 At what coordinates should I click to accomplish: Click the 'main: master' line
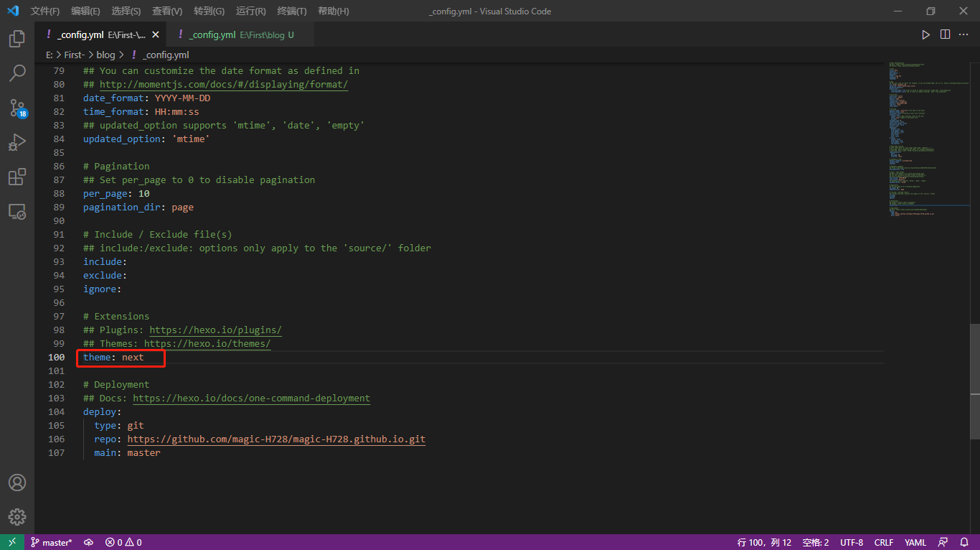(127, 453)
